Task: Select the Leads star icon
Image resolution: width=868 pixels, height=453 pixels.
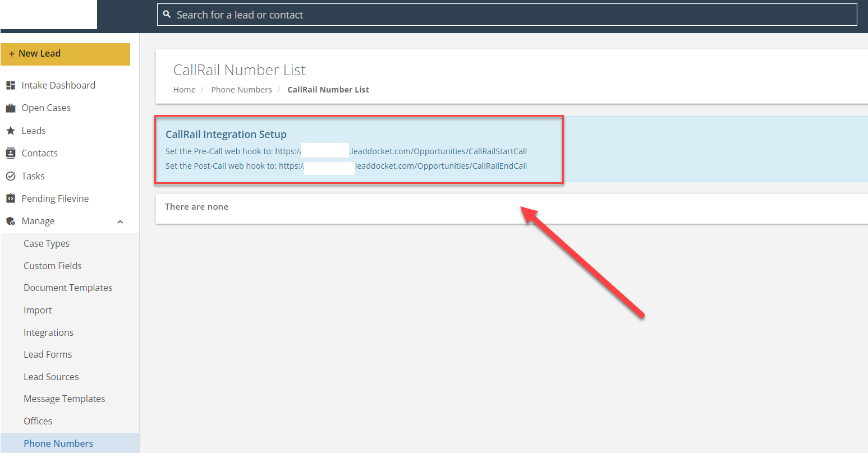Action: [x=10, y=130]
